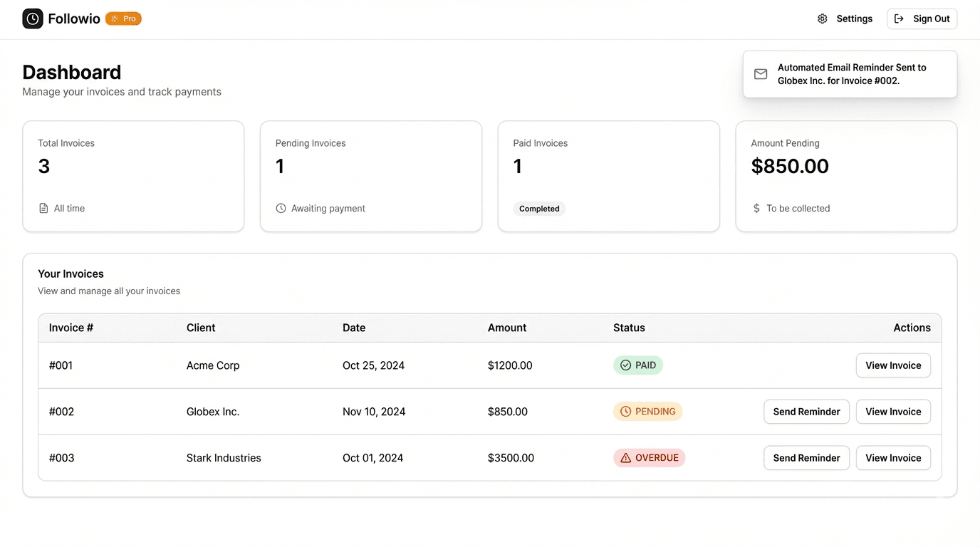Click the Status column header
This screenshot has width=980, height=547.
pos(629,328)
